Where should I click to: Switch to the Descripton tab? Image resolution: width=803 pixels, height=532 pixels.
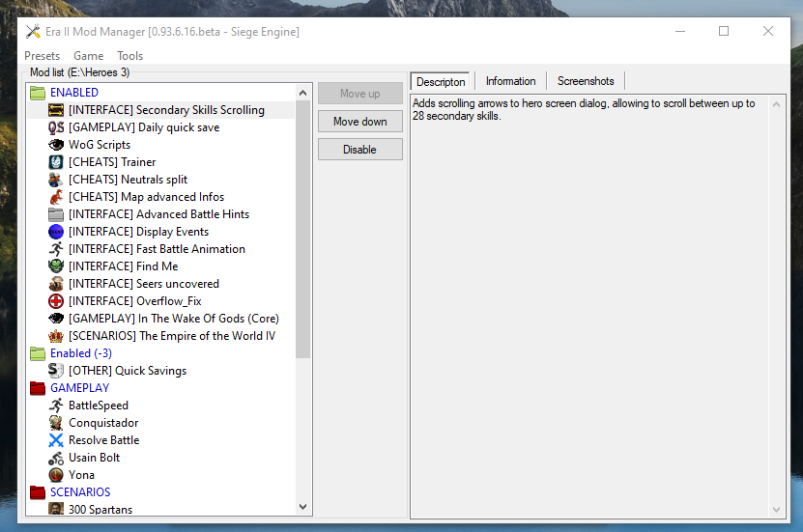click(x=441, y=82)
